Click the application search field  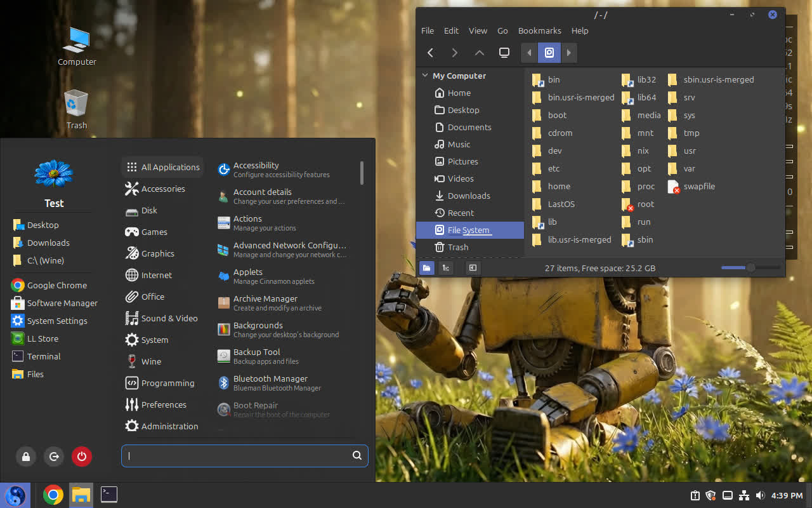point(239,455)
